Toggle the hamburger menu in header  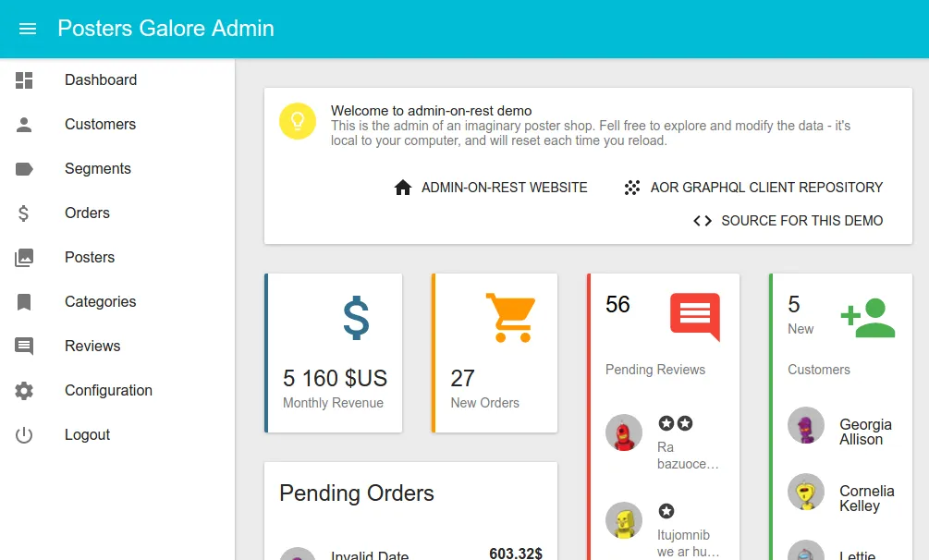click(x=28, y=29)
